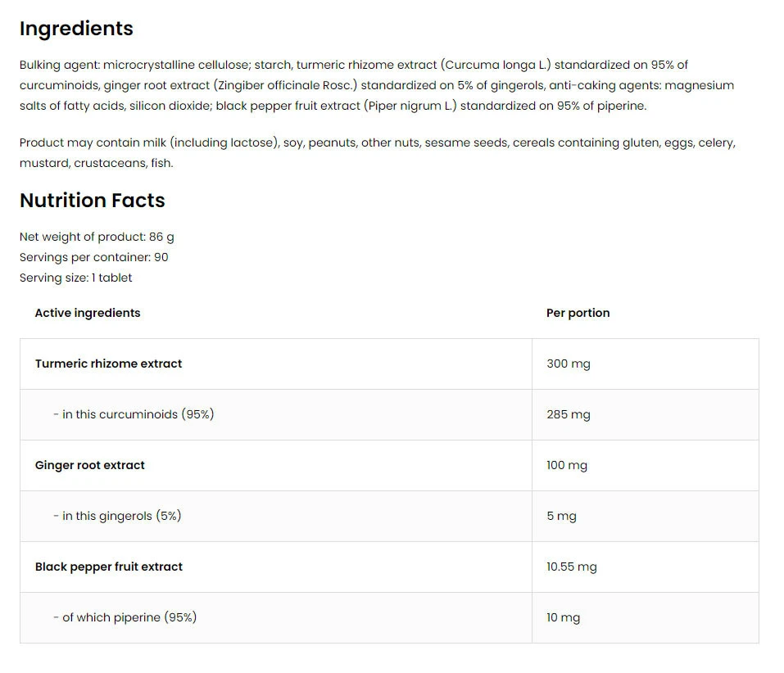Image resolution: width=784 pixels, height=673 pixels.
Task: Select the 'Servings per container: 90' text
Action: tap(93, 257)
